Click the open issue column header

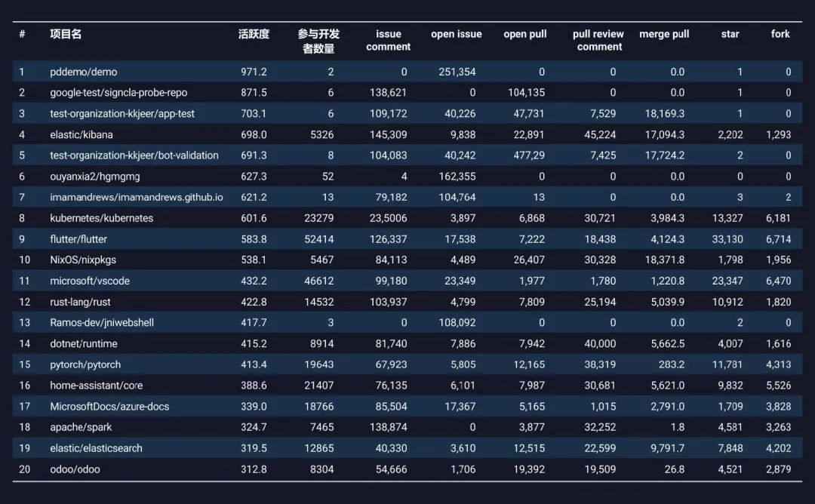tap(457, 34)
